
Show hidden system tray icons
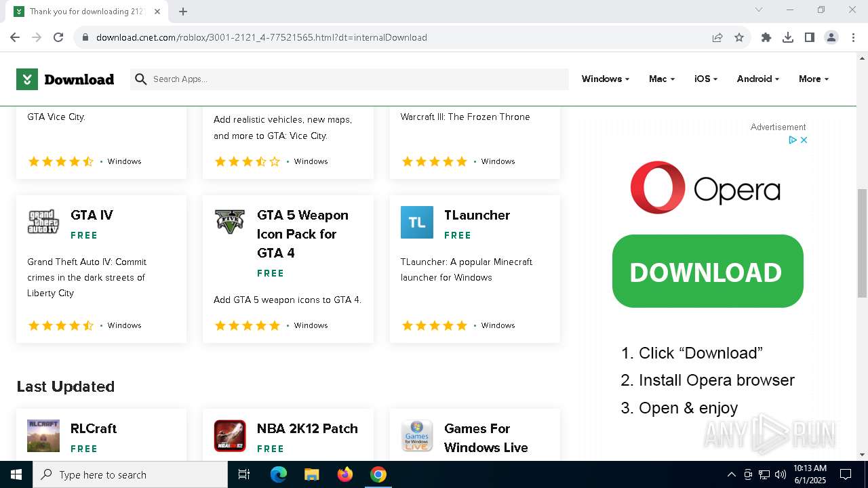(x=731, y=474)
